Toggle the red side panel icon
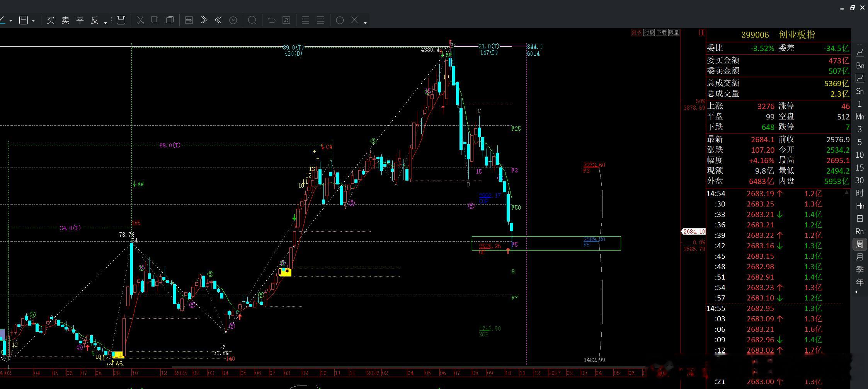This screenshot has height=389, width=868. click(701, 32)
